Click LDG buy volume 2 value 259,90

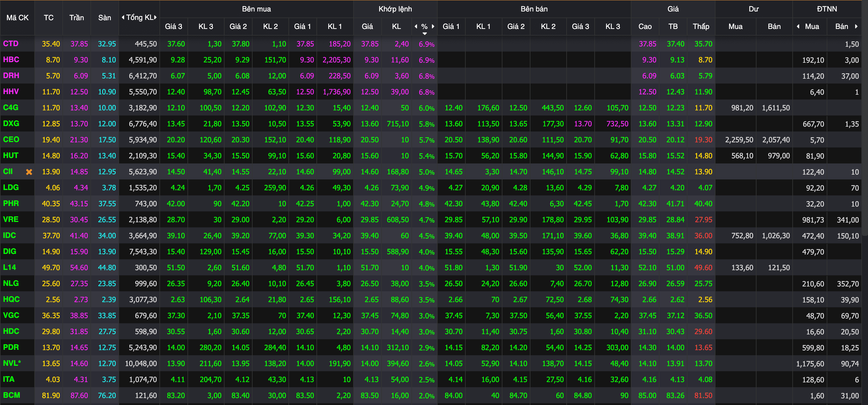tap(275, 188)
